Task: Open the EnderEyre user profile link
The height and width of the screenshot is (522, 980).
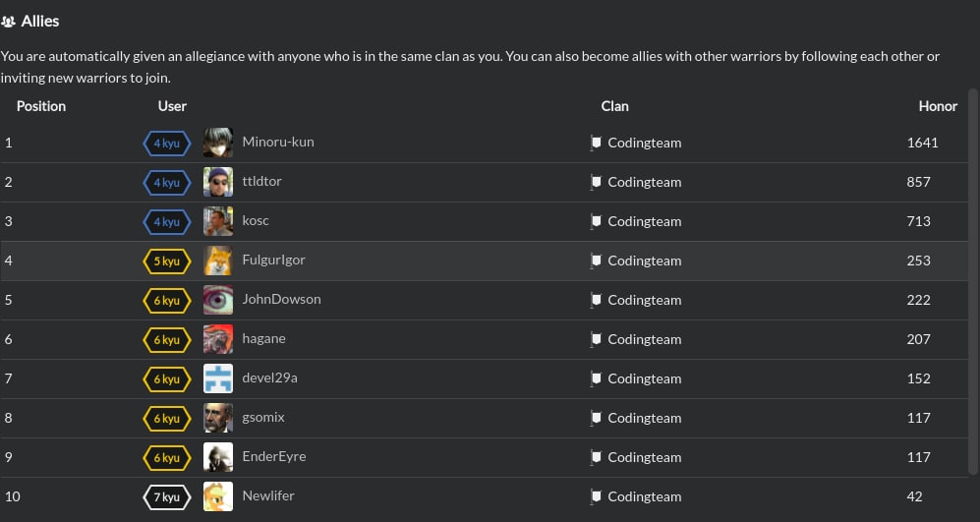Action: point(273,456)
